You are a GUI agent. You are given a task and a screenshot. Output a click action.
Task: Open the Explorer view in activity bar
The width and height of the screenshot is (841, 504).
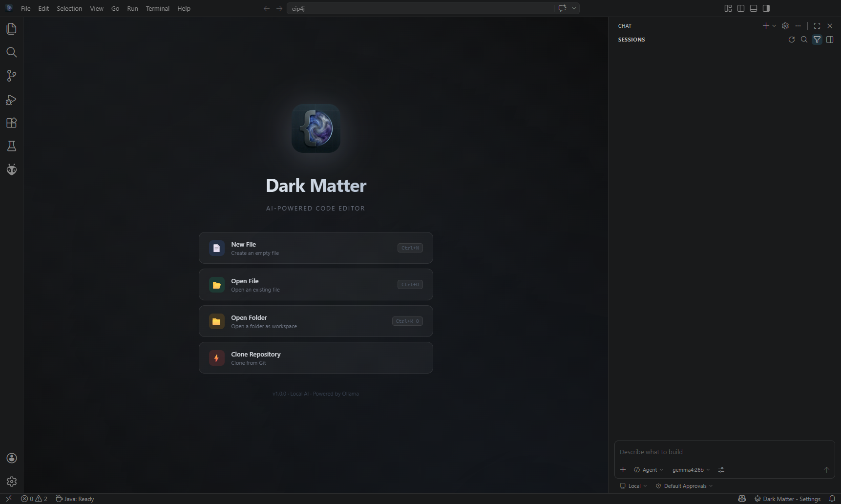11,29
